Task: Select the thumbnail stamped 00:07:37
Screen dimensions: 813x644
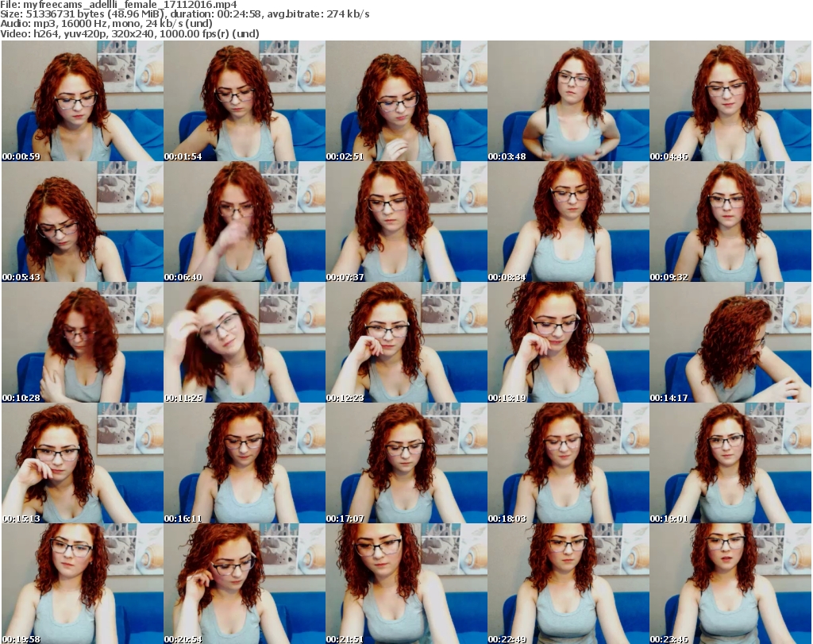Action: pyautogui.click(x=406, y=222)
